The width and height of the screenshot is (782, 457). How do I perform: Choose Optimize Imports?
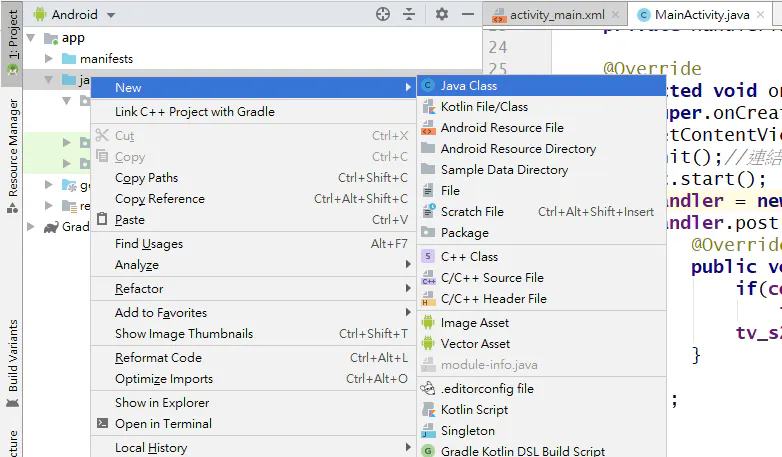pos(253,379)
